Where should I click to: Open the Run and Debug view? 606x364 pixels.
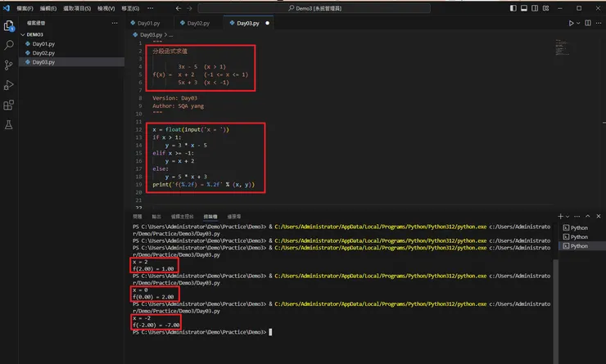click(9, 85)
